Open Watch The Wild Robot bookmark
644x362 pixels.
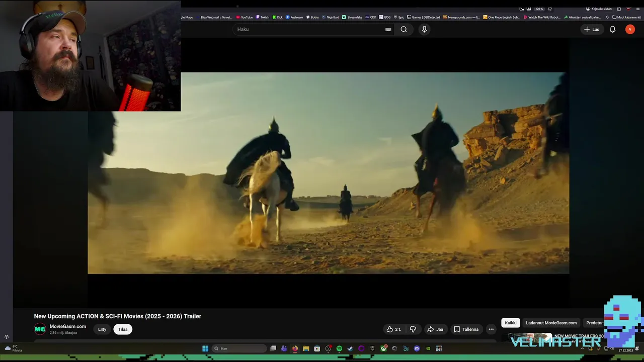coord(542,17)
